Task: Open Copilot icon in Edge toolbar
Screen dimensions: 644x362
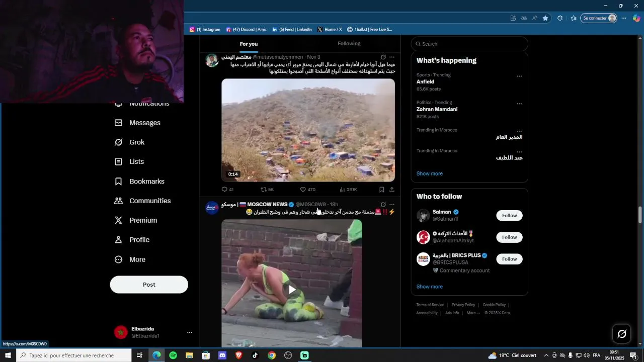Action: (x=636, y=18)
